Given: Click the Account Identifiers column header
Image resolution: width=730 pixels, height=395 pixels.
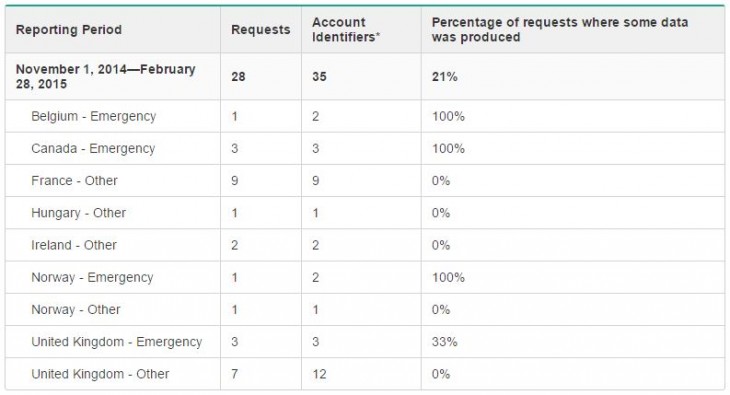Looking at the screenshot, I should [346, 30].
